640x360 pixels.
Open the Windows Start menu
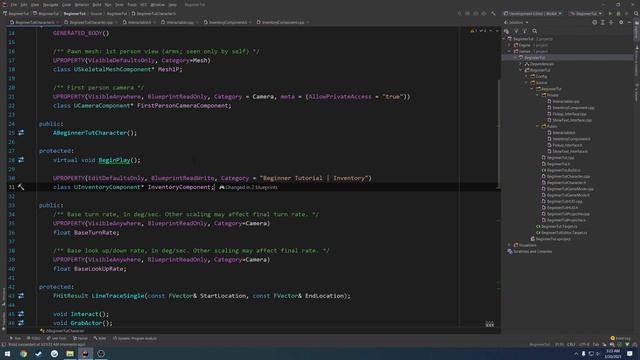tap(7, 353)
